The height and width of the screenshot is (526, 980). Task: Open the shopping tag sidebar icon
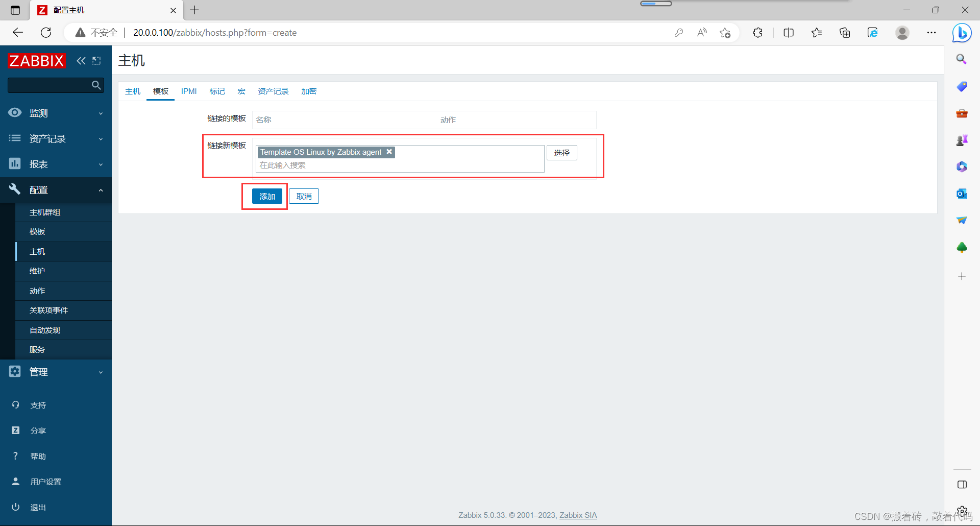[962, 86]
